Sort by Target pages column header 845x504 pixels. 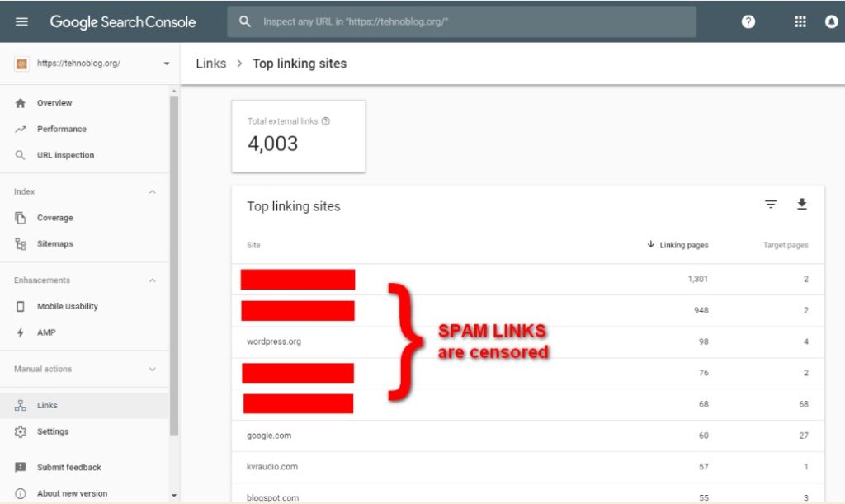[x=786, y=245]
